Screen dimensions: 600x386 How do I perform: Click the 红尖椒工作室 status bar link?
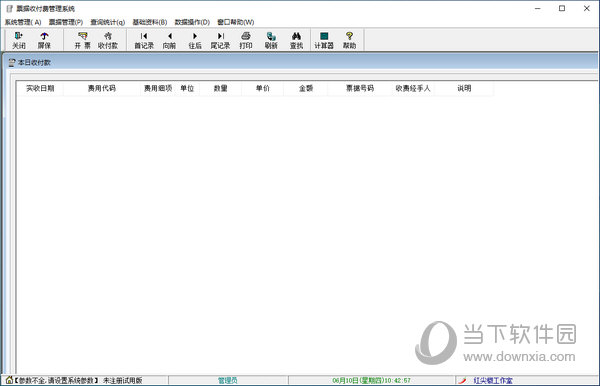click(493, 380)
